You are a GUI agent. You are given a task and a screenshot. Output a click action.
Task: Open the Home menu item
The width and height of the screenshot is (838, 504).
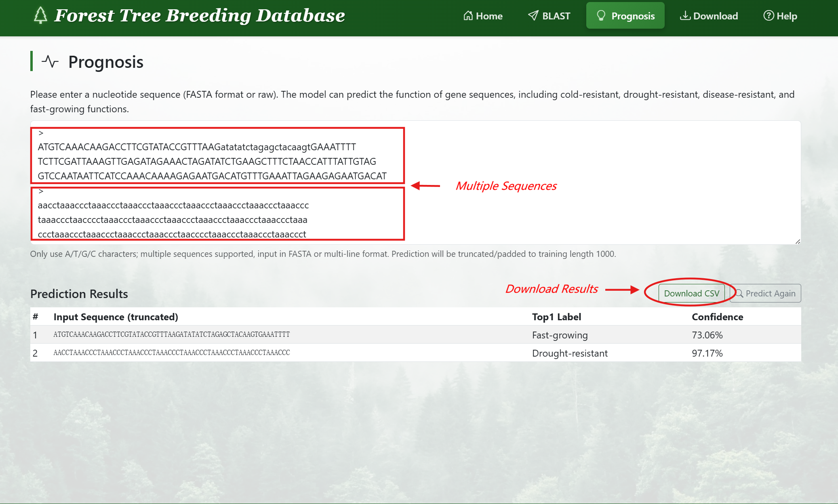[483, 16]
